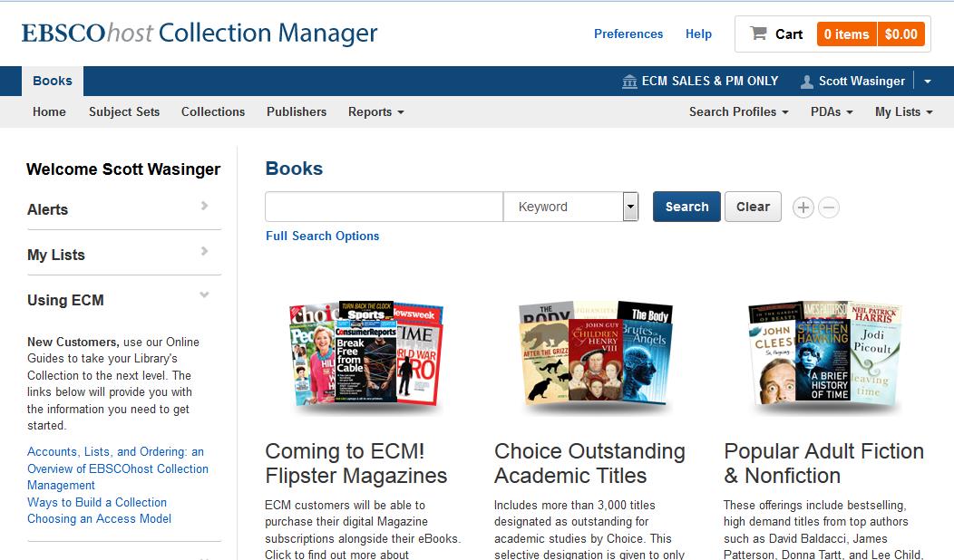Add a search row with plus icon

[803, 208]
